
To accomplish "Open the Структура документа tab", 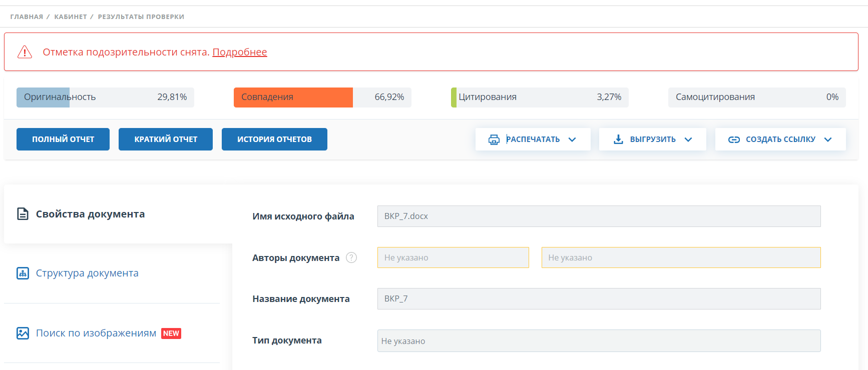I will coord(112,273).
